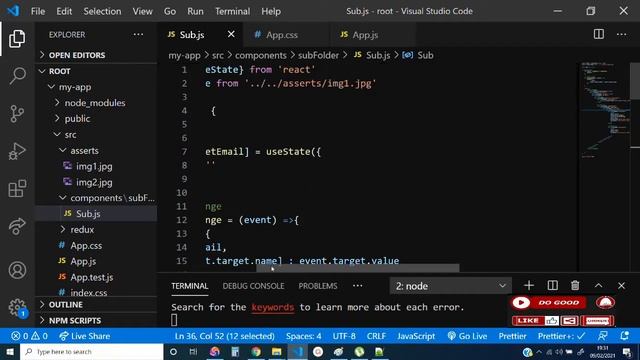Expand the redux folder
Screen dimensions: 640x360
(96, 229)
